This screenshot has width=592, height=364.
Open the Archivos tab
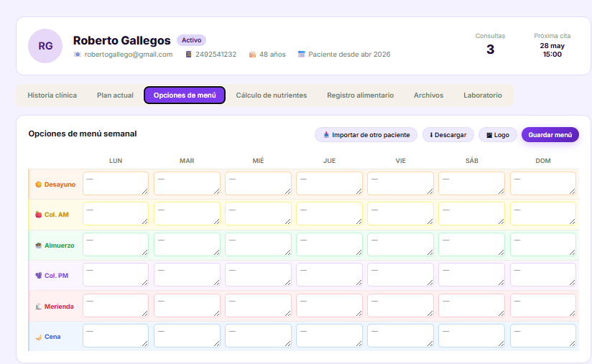tap(428, 95)
